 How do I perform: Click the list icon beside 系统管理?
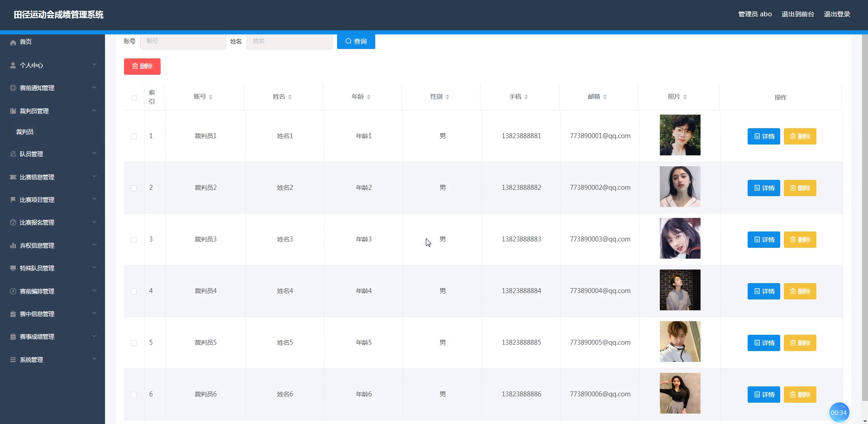13,360
